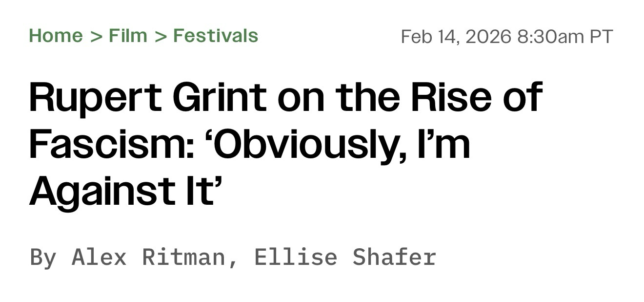Click the word "By" in the byline
This screenshot has height=302, width=644.
[43, 257]
